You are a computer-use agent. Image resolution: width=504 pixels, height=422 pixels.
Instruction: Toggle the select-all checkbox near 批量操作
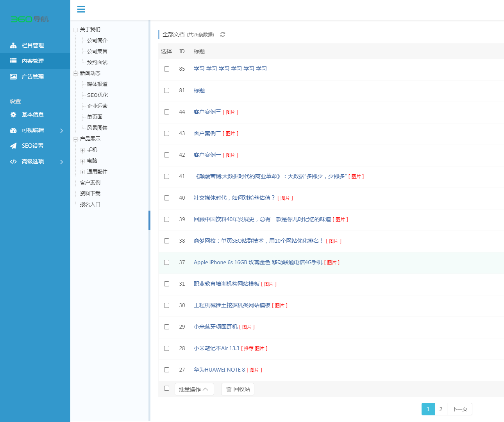click(166, 388)
